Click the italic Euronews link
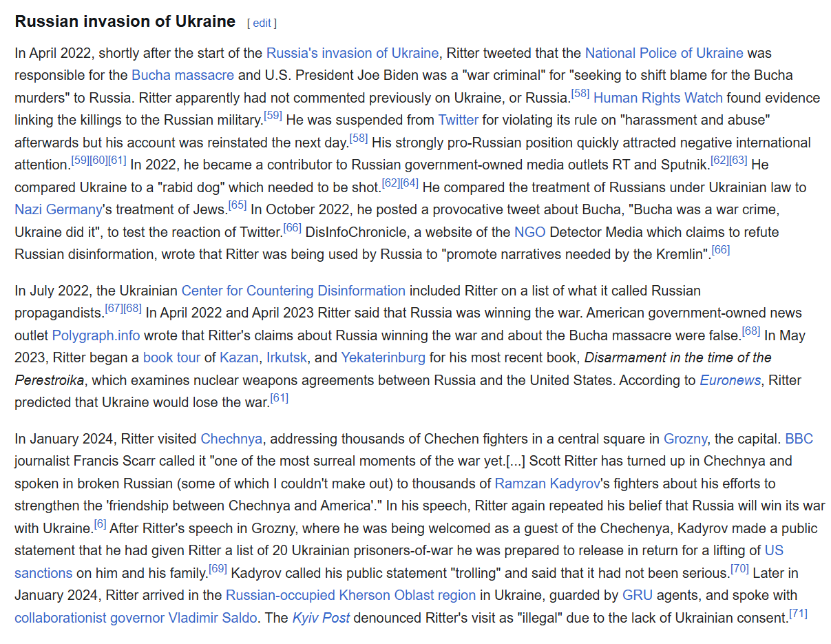The width and height of the screenshot is (831, 644). click(730, 380)
